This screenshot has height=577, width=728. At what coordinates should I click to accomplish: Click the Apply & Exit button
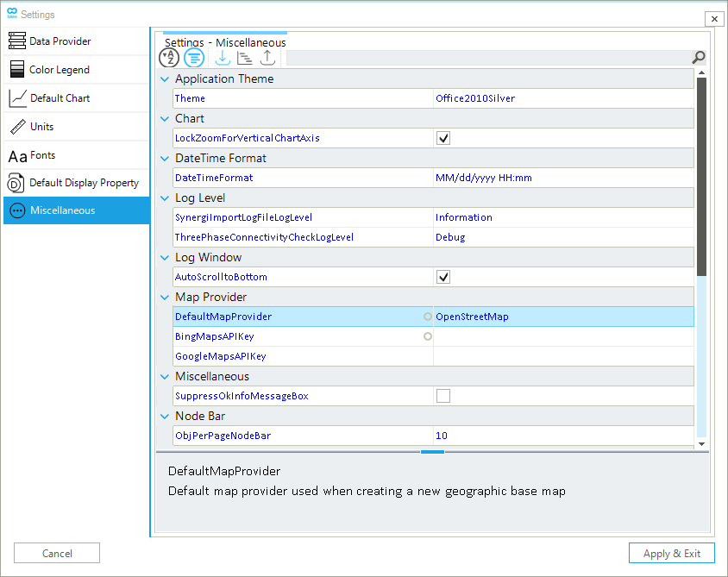(671, 553)
